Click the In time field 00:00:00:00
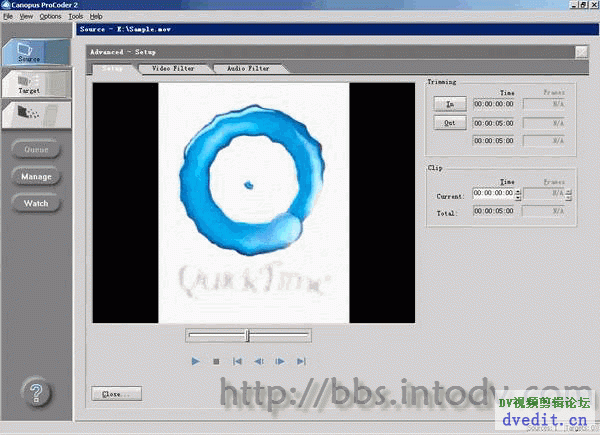The height and width of the screenshot is (435, 600). point(494,104)
